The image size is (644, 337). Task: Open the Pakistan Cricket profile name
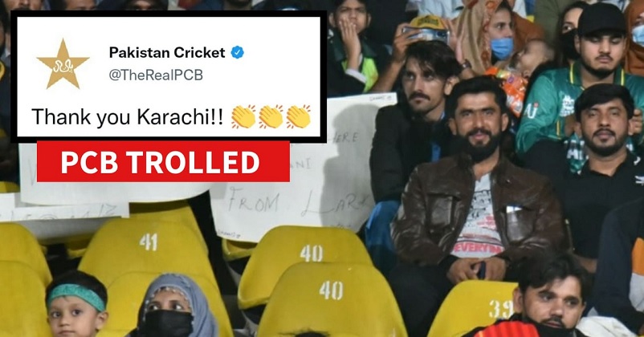click(167, 52)
